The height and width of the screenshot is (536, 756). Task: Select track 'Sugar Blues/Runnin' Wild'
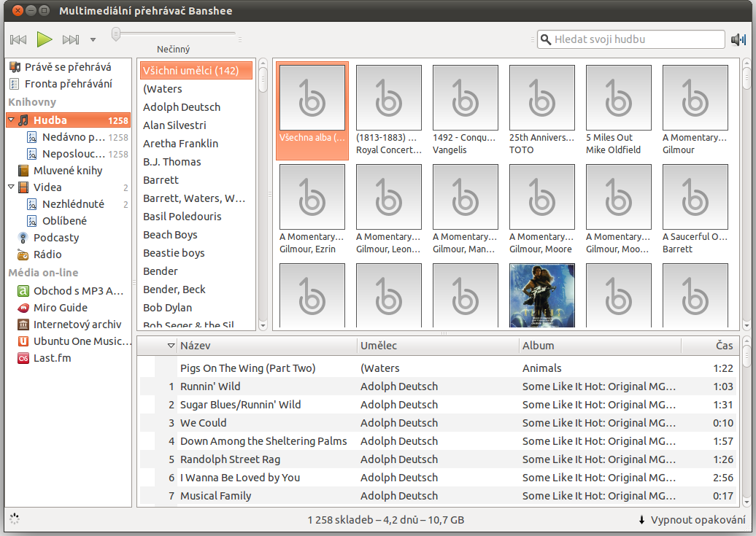coord(438,405)
